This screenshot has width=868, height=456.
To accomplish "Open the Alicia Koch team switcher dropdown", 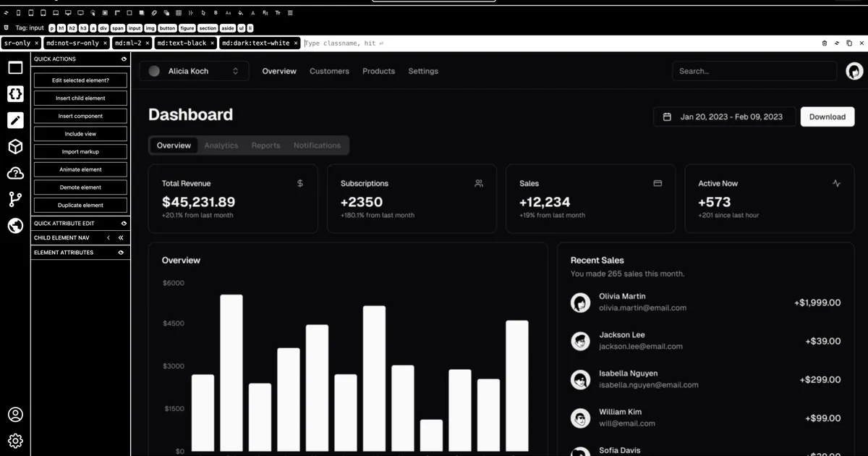I will 193,71.
